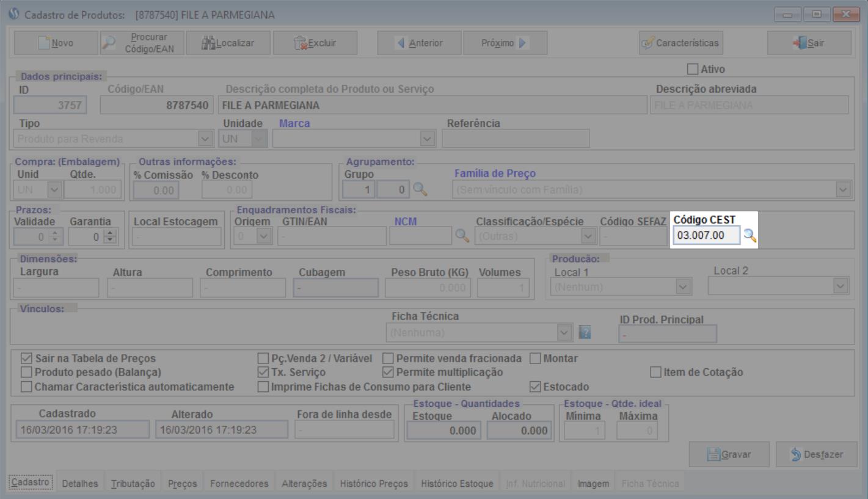
Task: Click the Peso Bruto (KG) field
Action: point(427,288)
